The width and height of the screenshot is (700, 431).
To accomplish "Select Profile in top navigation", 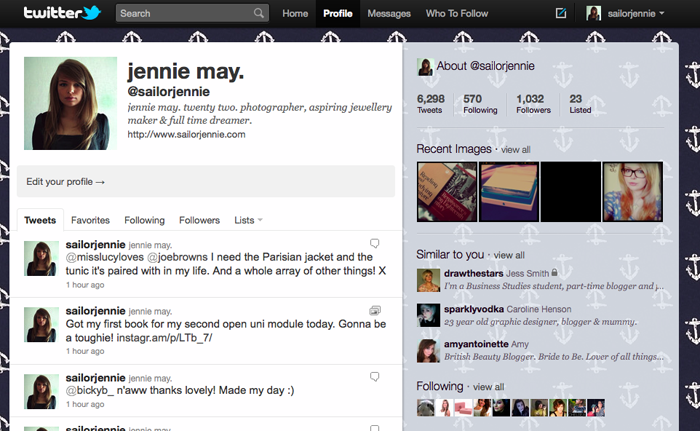I will click(338, 13).
